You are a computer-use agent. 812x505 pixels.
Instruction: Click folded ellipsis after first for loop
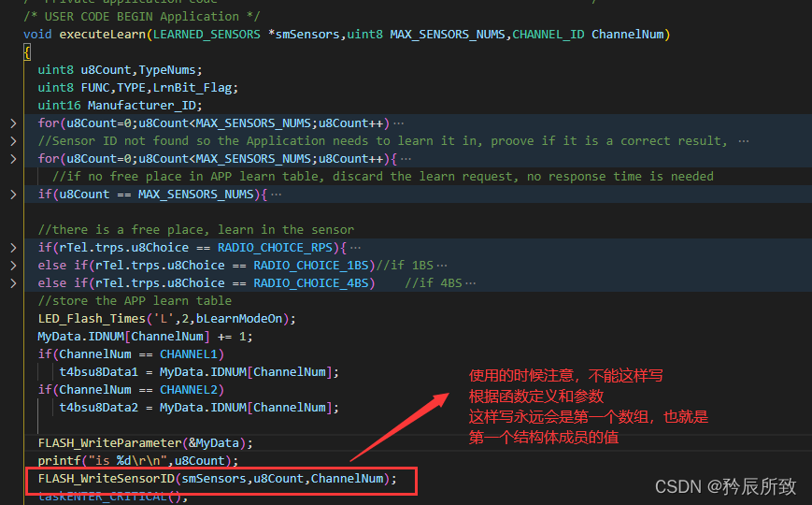click(398, 123)
